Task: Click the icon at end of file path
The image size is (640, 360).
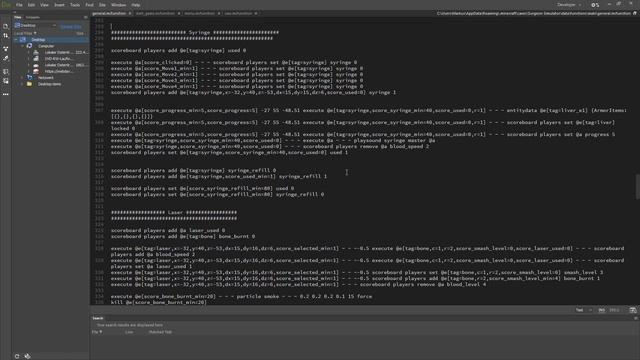Action: click(x=635, y=13)
